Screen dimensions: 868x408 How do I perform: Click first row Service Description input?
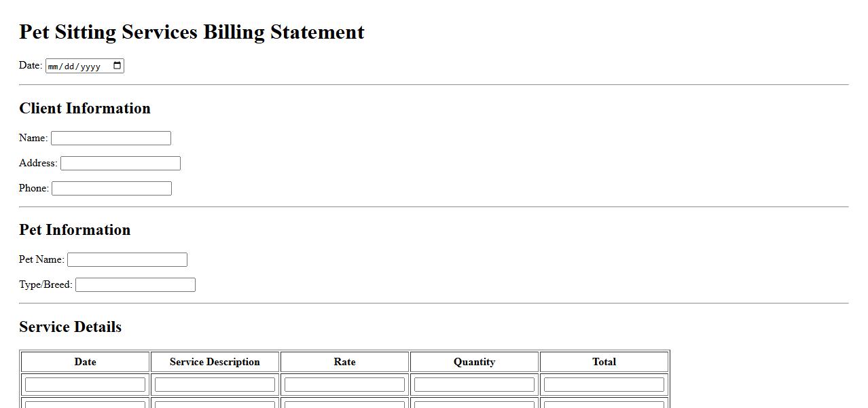[x=215, y=385]
